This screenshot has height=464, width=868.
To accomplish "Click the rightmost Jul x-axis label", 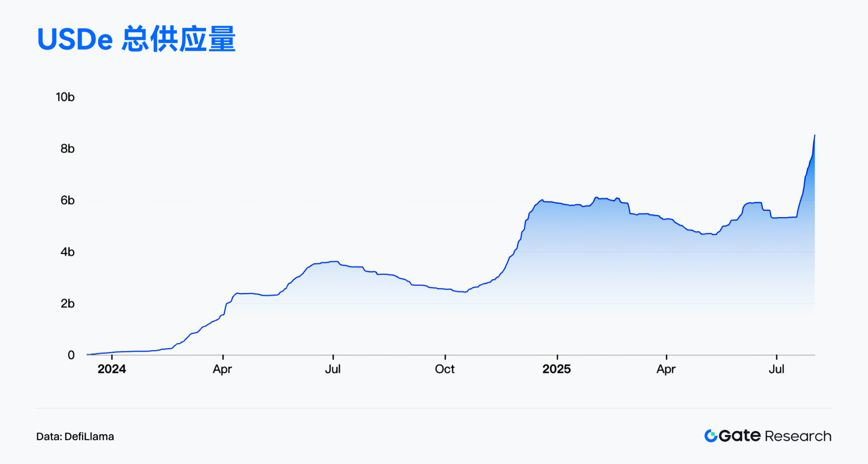I will [x=776, y=369].
